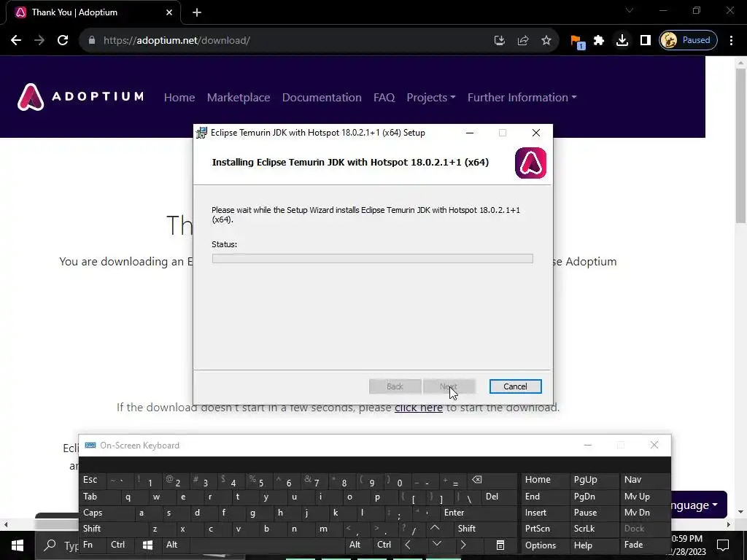Click the installation status progress bar
The height and width of the screenshot is (560, 747).
373,259
